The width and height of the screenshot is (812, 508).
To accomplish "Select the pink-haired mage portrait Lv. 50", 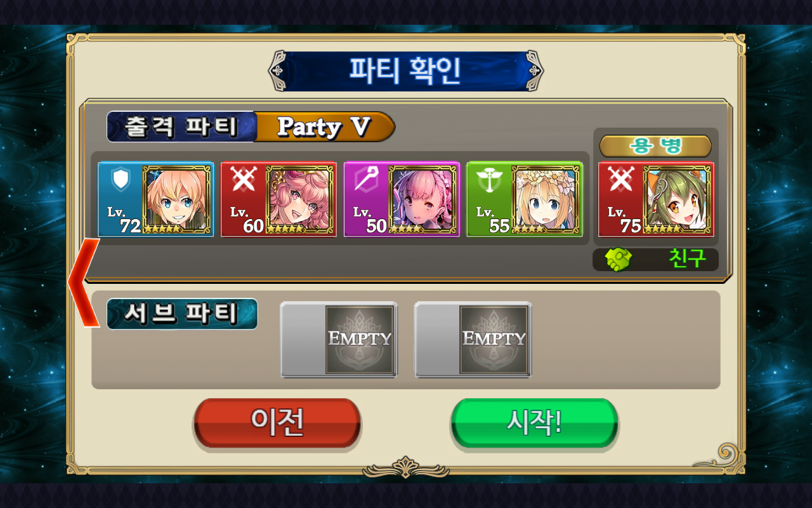I will point(422,199).
